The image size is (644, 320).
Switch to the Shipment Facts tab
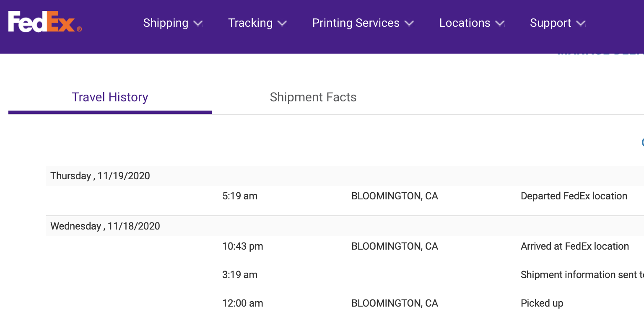tap(313, 97)
